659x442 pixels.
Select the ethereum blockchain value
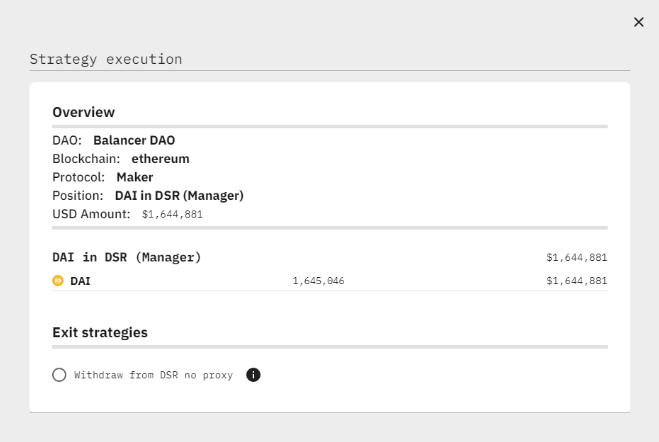[161, 159]
